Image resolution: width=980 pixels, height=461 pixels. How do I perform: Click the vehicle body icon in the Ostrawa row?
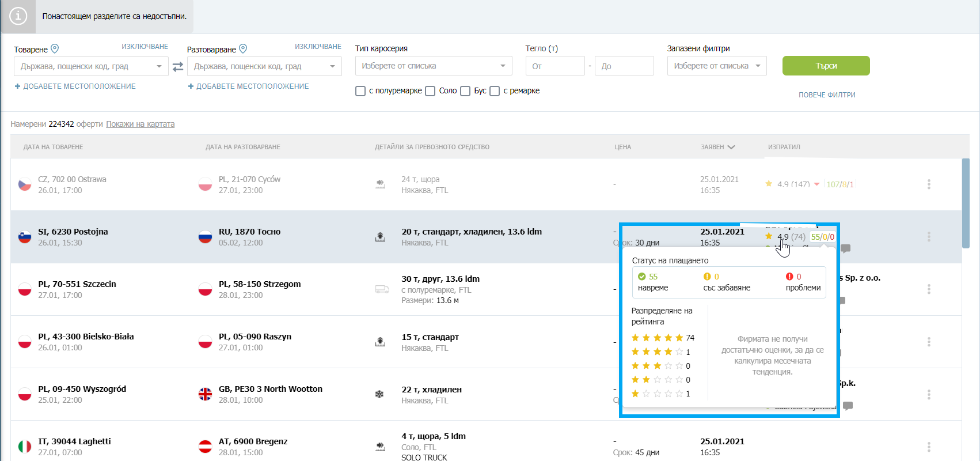click(381, 184)
